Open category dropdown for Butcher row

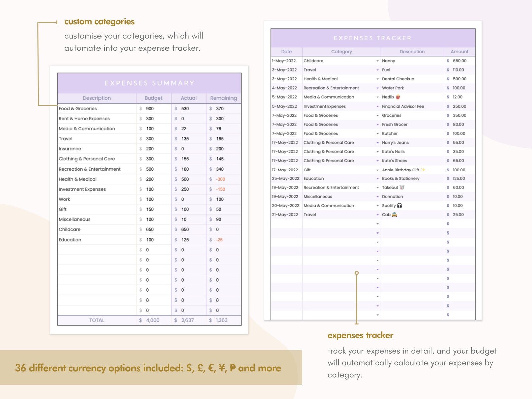[377, 134]
